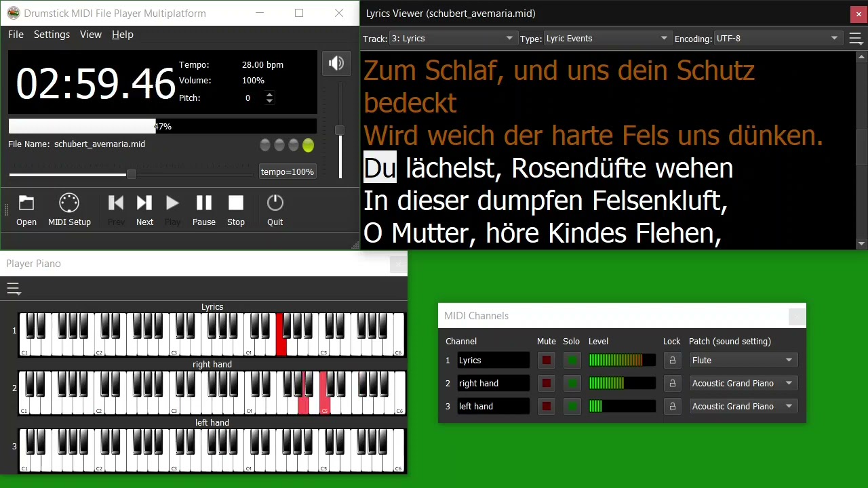The image size is (868, 488).
Task: Quit the player with the power icon
Action: tap(275, 210)
